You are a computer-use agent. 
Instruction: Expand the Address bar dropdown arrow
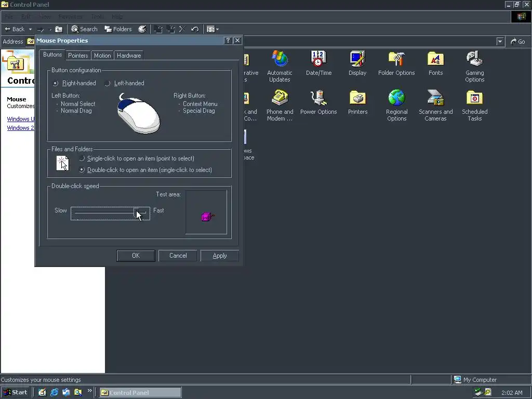coord(500,42)
